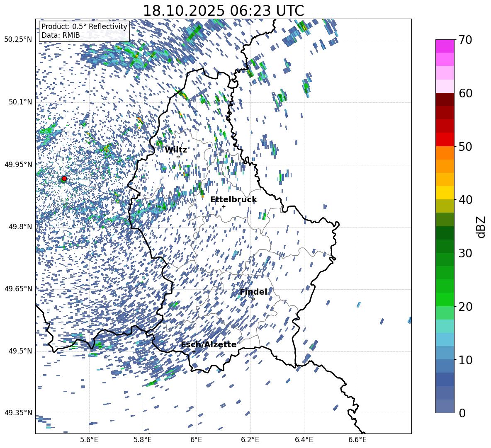Viewport: 491px width, 448px height.
Task: Click the Data: RMIB text
Action: (61, 36)
